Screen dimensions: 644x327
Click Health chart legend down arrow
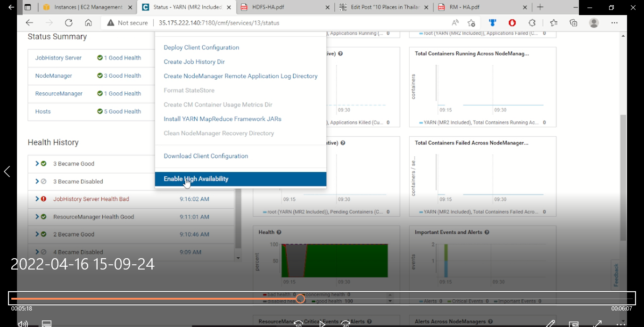(x=390, y=301)
